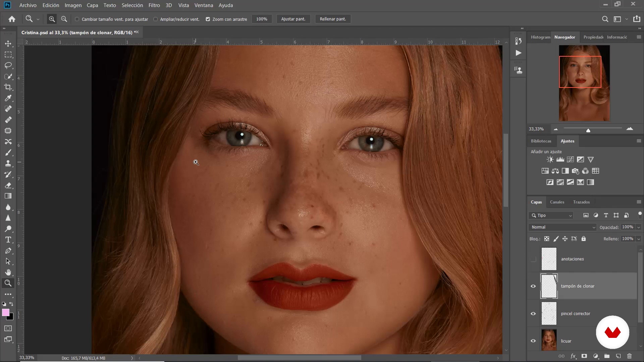Image resolution: width=644 pixels, height=362 pixels.
Task: Enable Ampliar/reducir vent. checkbox
Action: click(156, 19)
